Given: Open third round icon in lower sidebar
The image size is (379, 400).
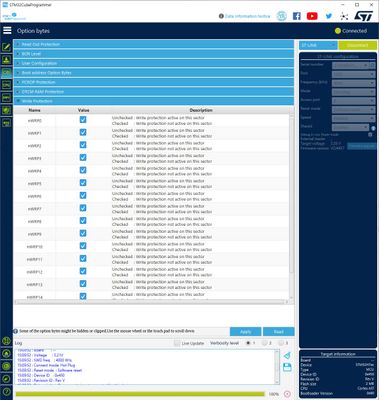Looking at the screenshot, I should tap(6, 366).
